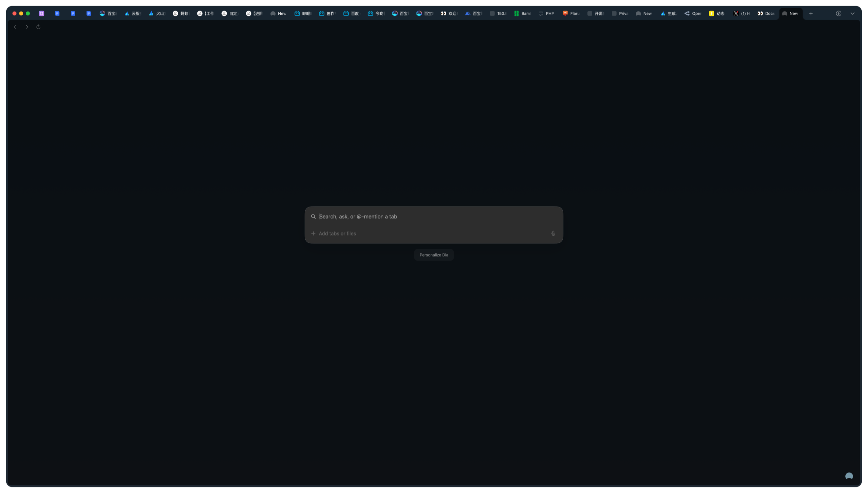868x493 pixels.
Task: Open a new tab with plus button
Action: pyautogui.click(x=811, y=13)
